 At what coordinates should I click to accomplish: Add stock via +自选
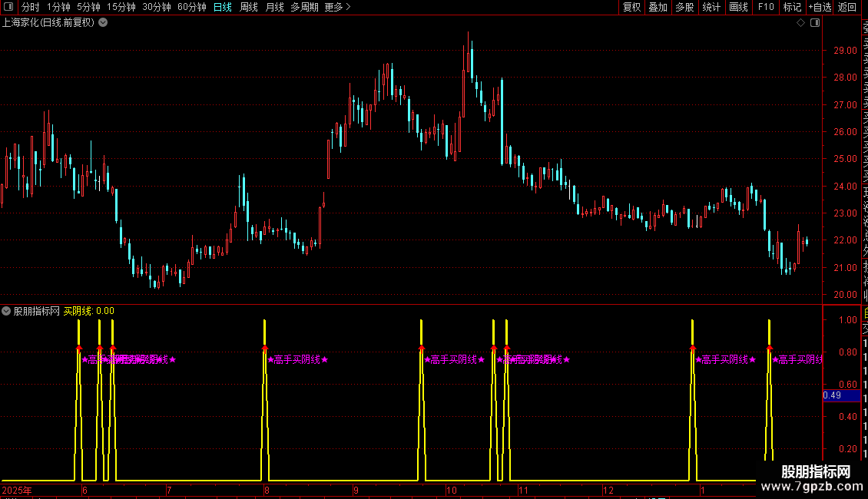820,7
